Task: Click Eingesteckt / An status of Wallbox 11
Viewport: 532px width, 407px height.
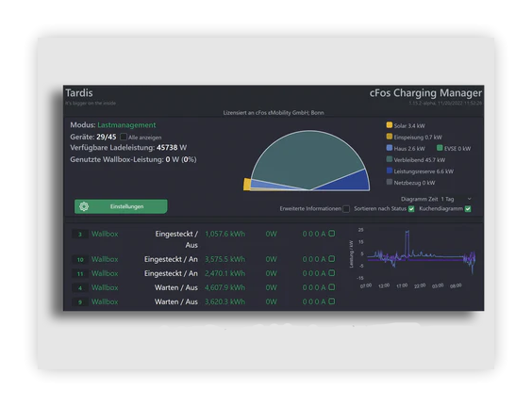Action: 171,273
